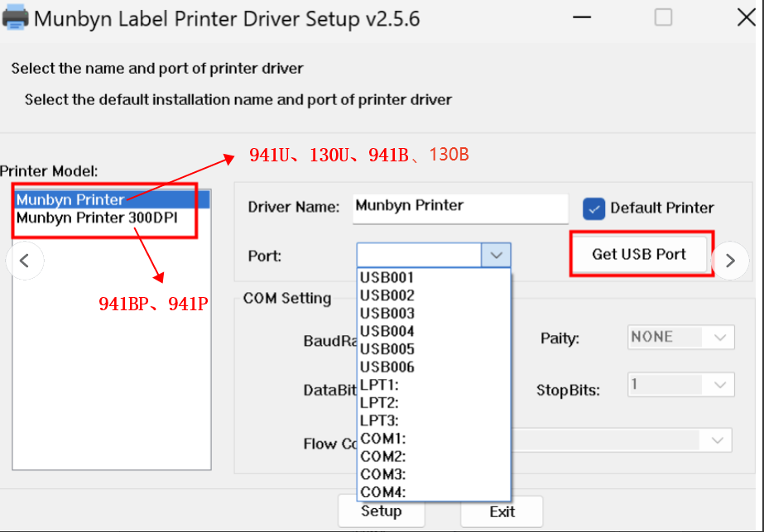The image size is (764, 532).
Task: Close the driver setup window
Action: 746,17
